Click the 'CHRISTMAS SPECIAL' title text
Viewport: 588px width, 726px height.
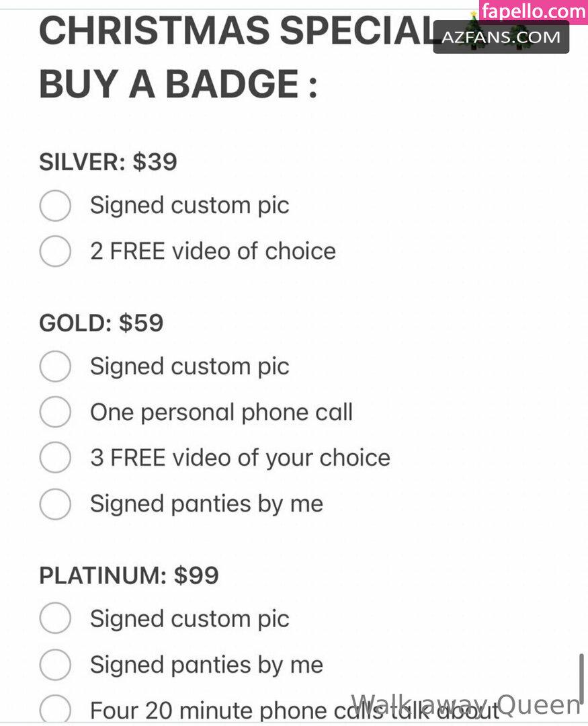pos(237,30)
